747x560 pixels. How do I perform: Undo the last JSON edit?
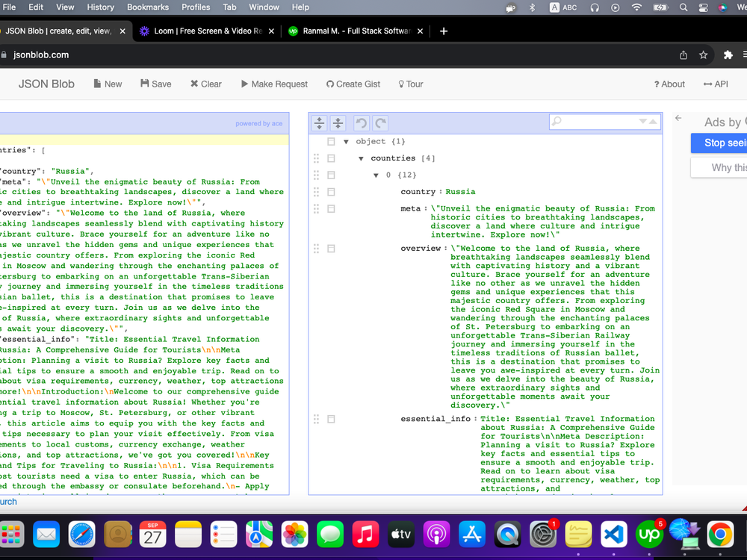point(361,122)
